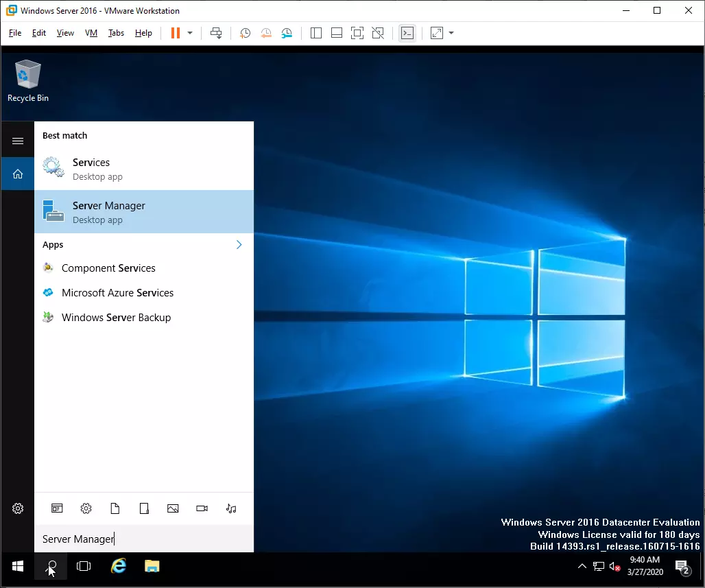
Task: Open the Edit menu
Action: (x=38, y=33)
